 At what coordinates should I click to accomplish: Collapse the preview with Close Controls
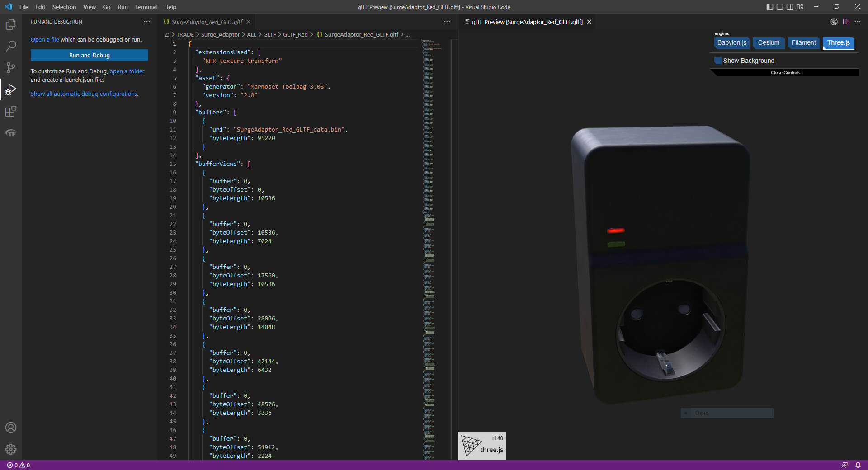785,73
